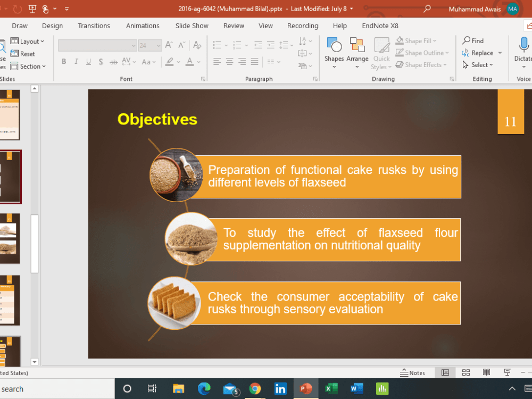Apply the text highlight color

click(x=169, y=62)
